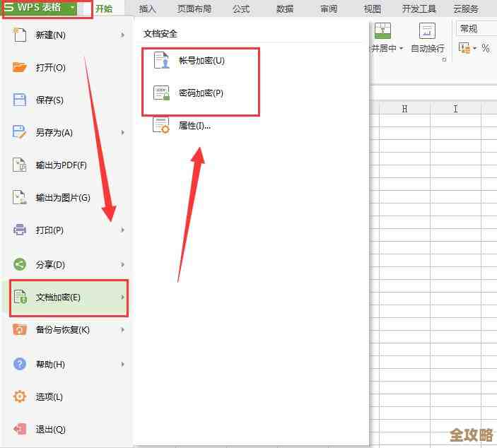The width and height of the screenshot is (497, 448).
Task: Click the currency format icon
Action: click(x=464, y=48)
